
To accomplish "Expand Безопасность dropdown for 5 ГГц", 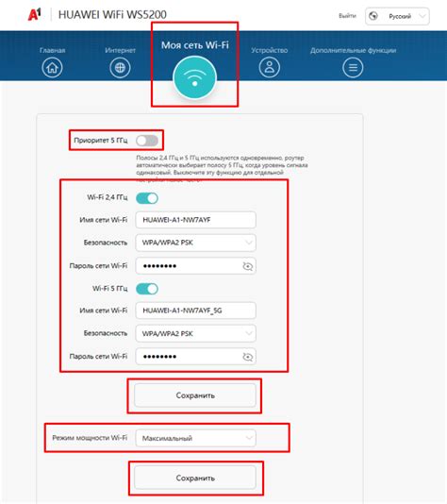I will [195, 333].
